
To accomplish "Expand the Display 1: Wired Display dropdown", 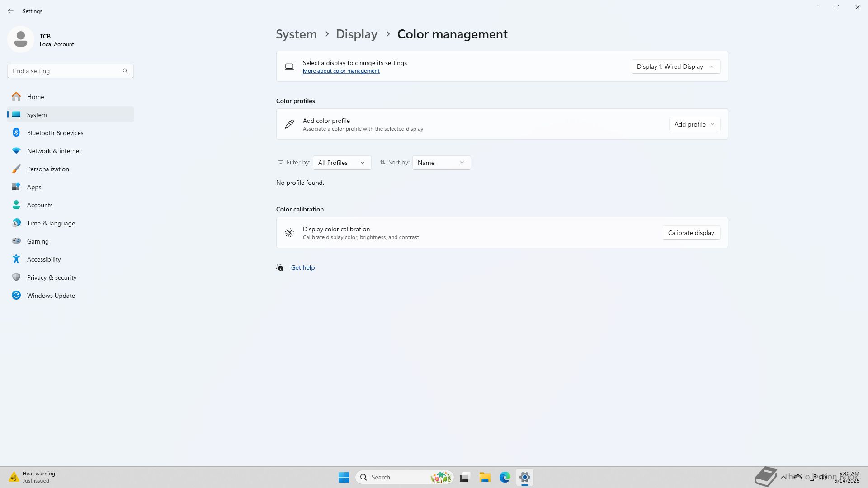I will [675, 66].
